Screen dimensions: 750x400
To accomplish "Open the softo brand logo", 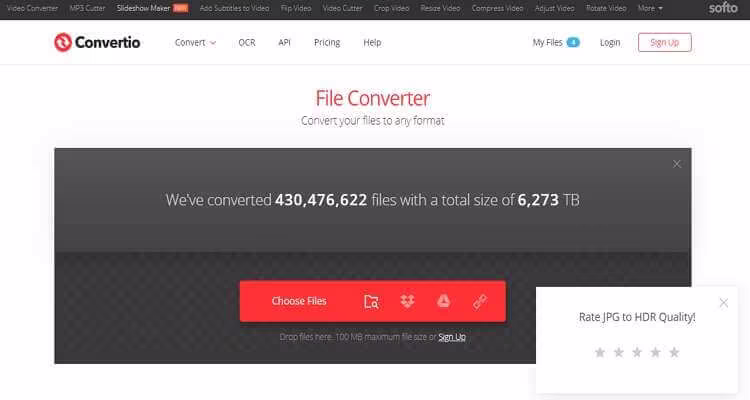I will point(723,8).
